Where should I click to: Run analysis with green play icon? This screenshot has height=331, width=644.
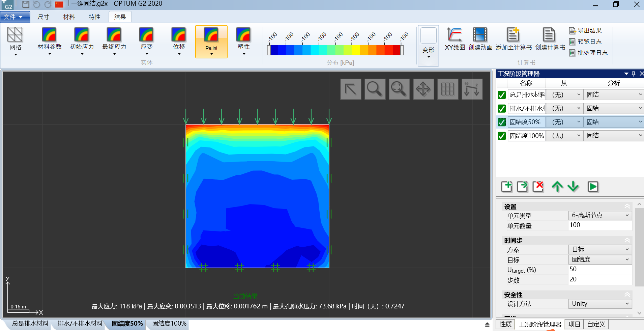click(x=593, y=187)
